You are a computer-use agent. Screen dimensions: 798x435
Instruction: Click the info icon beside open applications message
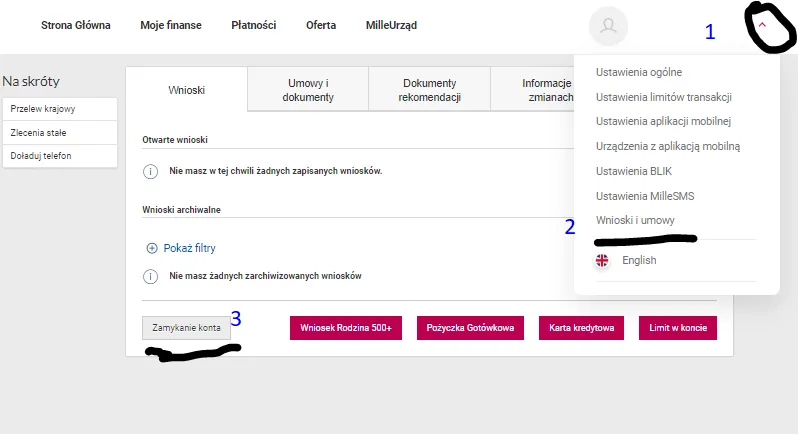(x=151, y=171)
